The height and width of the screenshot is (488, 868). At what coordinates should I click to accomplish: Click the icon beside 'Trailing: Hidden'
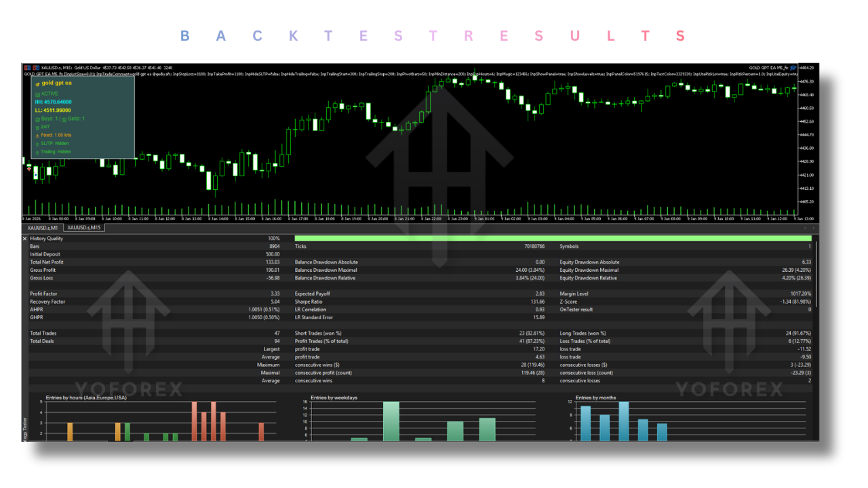coord(37,152)
